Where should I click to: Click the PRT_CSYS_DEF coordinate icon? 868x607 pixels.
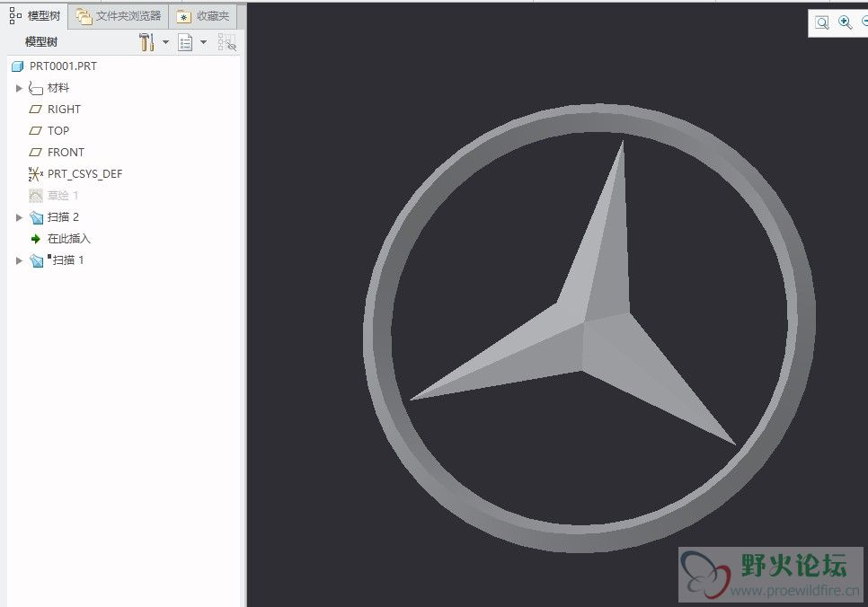pyautogui.click(x=35, y=174)
